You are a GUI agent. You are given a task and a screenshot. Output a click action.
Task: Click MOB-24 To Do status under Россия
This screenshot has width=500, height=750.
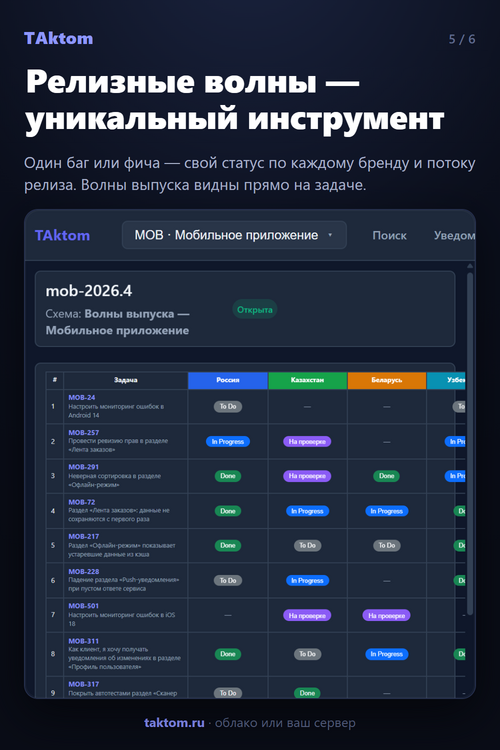pyautogui.click(x=228, y=407)
